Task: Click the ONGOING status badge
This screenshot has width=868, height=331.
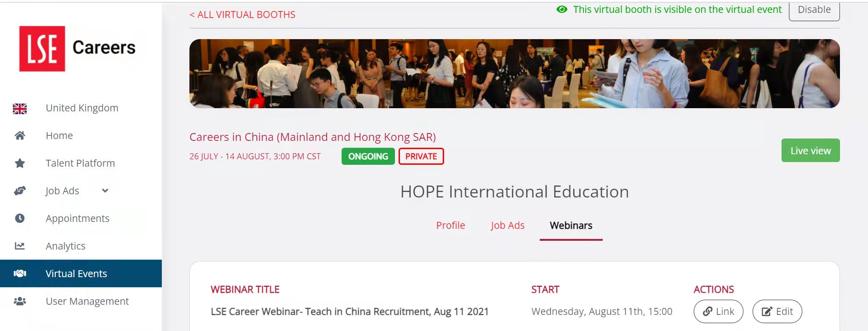Action: [368, 157]
